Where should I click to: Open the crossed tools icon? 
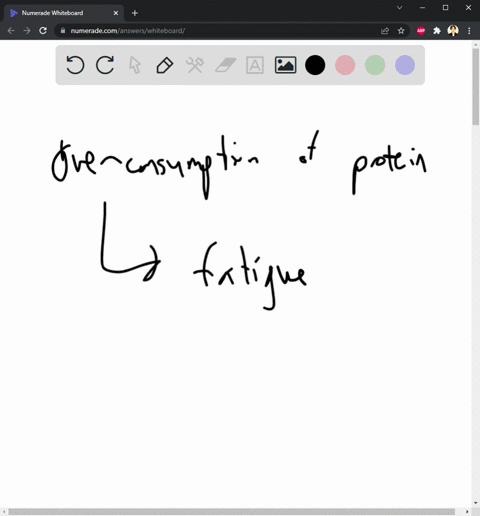pos(195,65)
